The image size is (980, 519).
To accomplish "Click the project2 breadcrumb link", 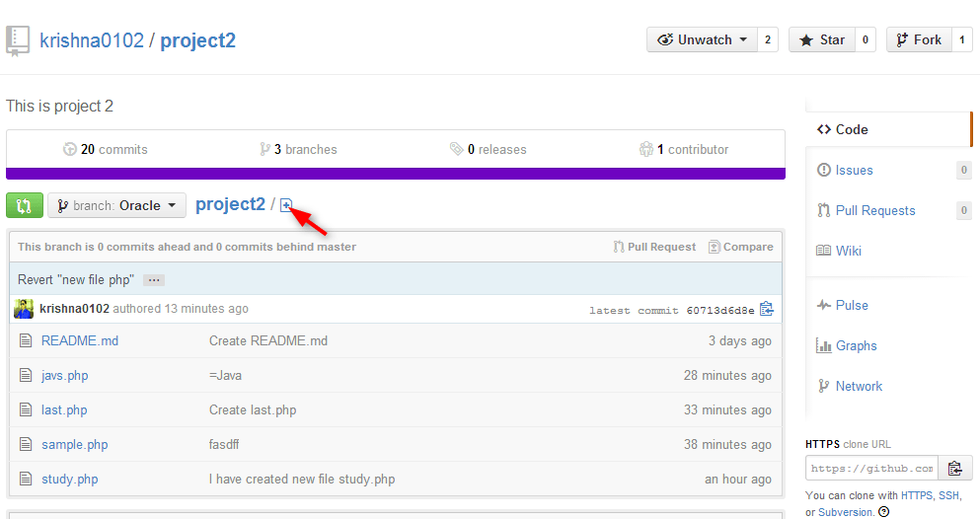I will 231,204.
